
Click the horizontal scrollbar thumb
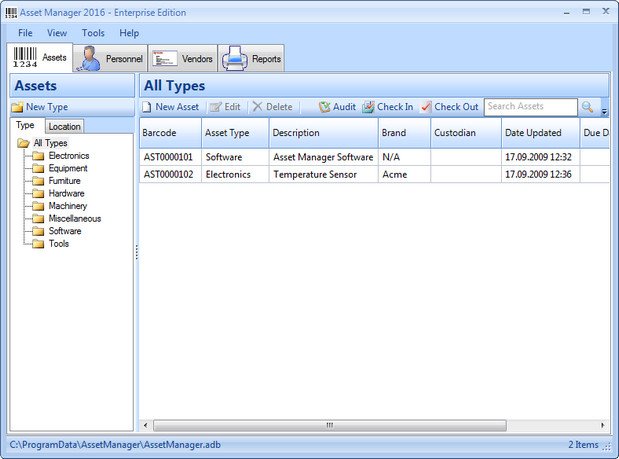click(x=330, y=425)
